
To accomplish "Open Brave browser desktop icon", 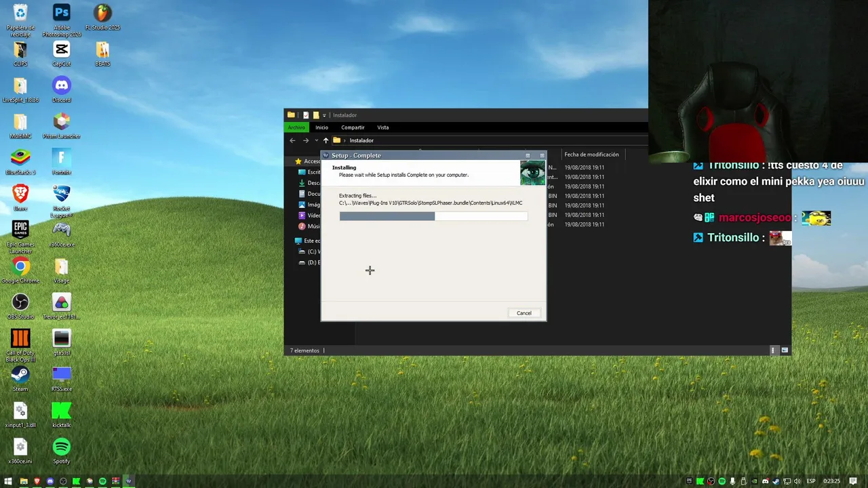I will point(20,199).
